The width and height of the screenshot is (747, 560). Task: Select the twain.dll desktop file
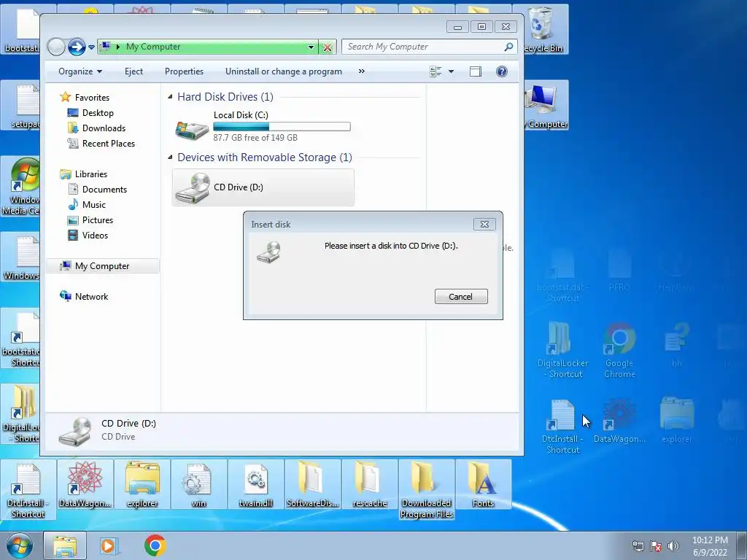point(256,484)
